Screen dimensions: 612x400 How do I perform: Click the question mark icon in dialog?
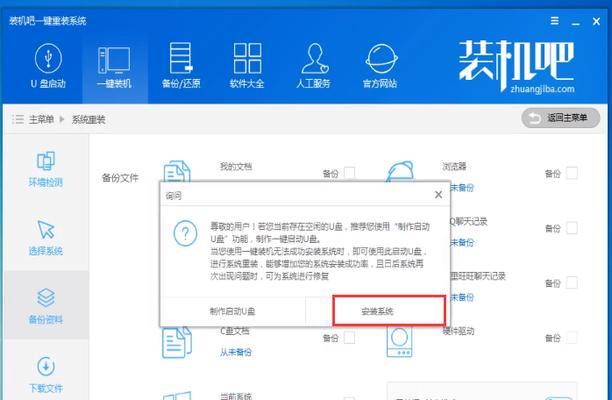tap(185, 233)
